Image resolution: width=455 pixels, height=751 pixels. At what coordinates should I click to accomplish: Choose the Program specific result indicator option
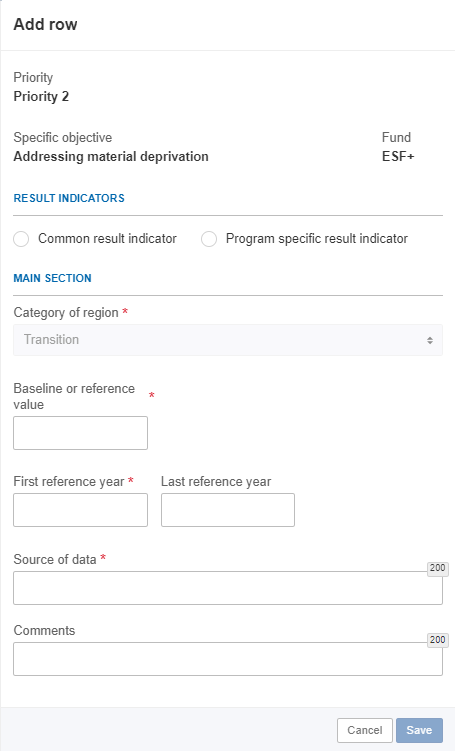(x=209, y=239)
